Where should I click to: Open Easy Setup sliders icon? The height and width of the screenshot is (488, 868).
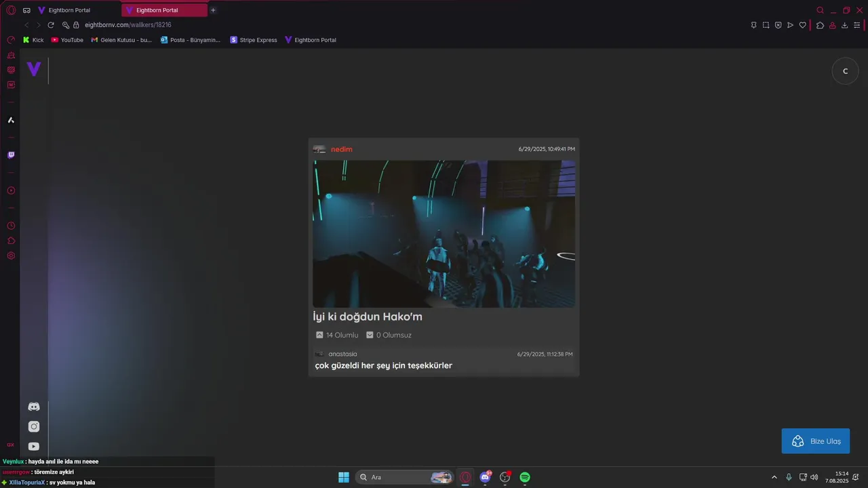click(856, 25)
